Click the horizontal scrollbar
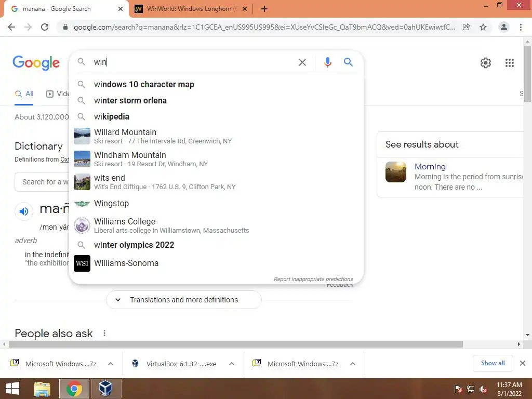The width and height of the screenshot is (532, 399). click(x=235, y=344)
